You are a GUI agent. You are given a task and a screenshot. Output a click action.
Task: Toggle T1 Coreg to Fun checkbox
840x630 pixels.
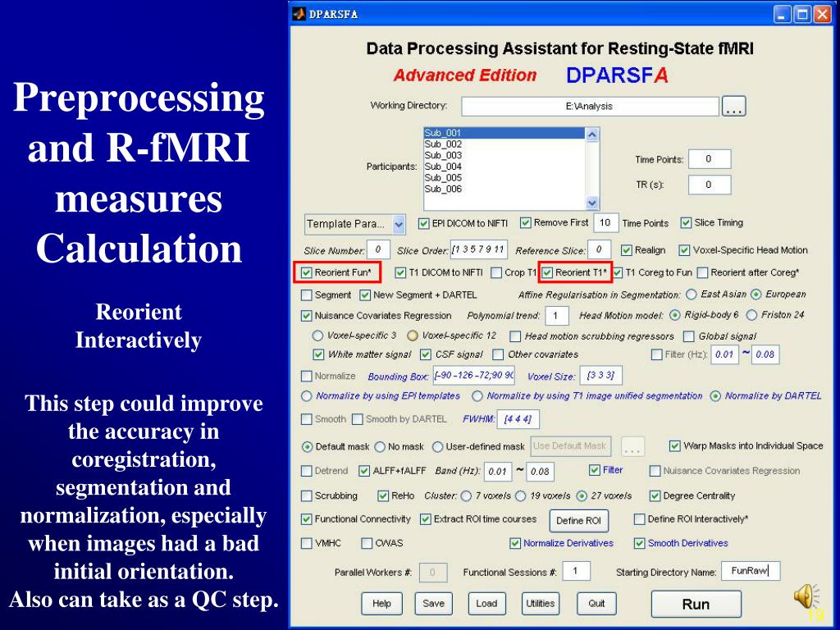click(618, 272)
